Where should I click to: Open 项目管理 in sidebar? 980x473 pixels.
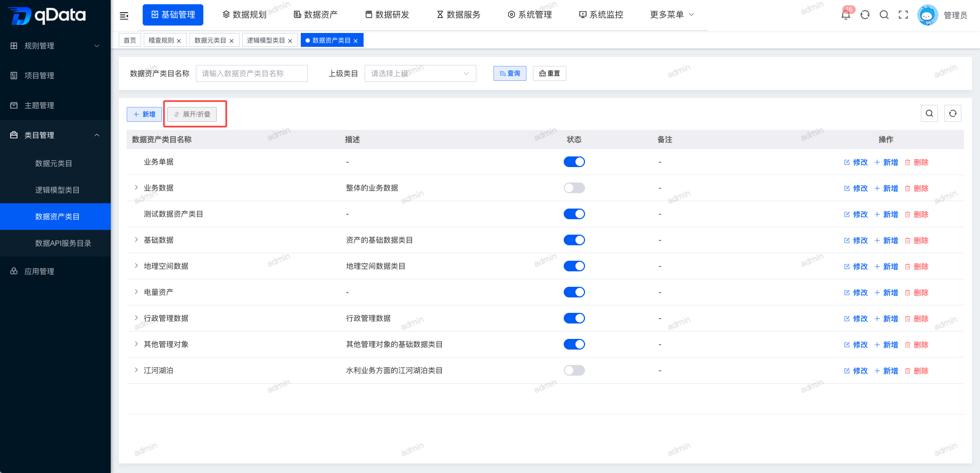[x=55, y=76]
